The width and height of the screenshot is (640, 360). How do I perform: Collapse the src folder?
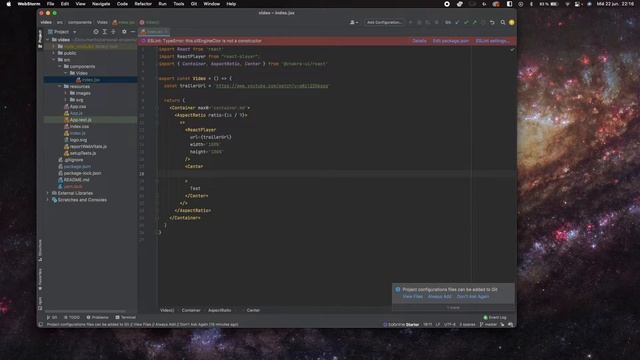54,60
